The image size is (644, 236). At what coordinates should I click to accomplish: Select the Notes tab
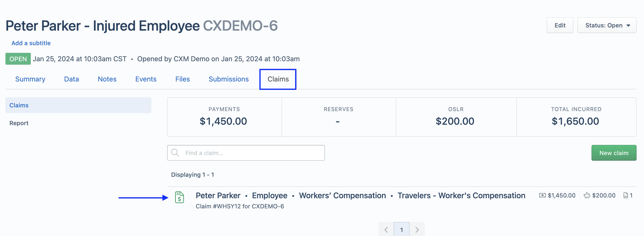[x=107, y=79]
